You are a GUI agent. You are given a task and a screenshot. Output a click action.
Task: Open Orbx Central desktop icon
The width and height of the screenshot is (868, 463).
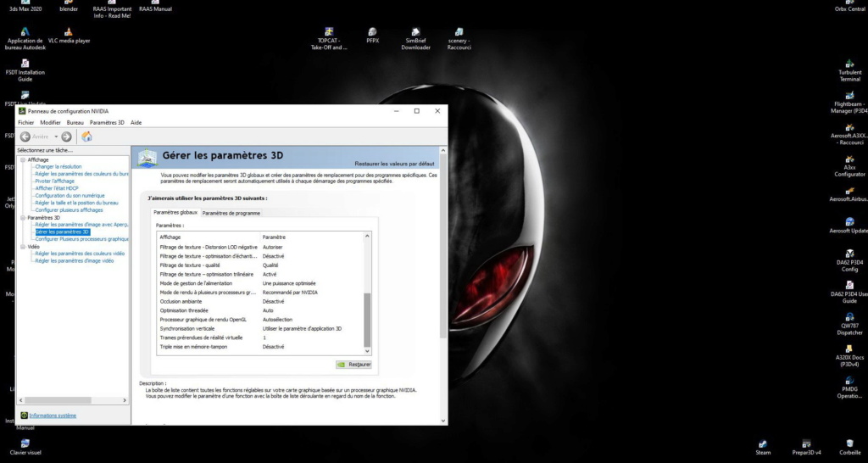coord(849,6)
